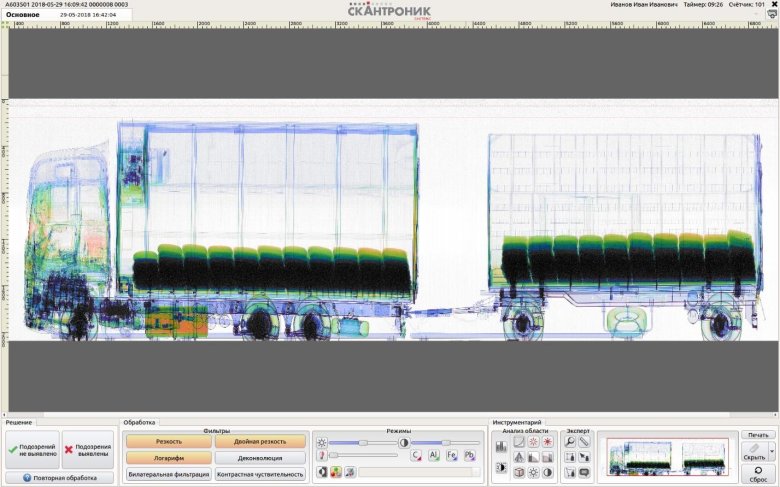Click the truck scan thumbnail preview

point(668,456)
